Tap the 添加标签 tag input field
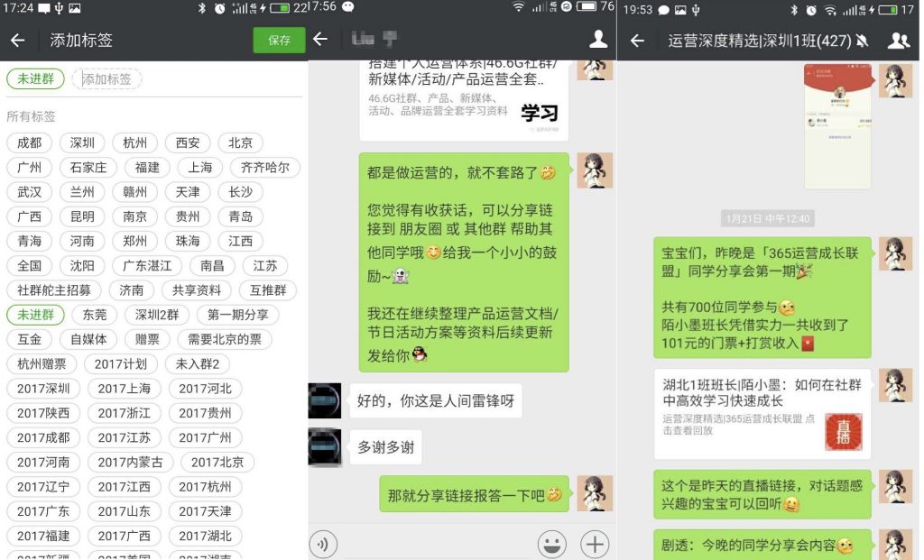The height and width of the screenshot is (560, 924). coord(106,79)
